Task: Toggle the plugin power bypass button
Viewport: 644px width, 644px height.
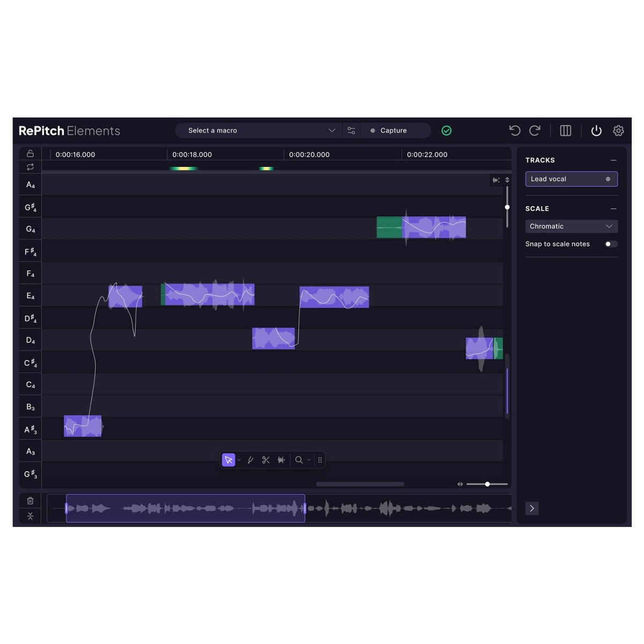Action: 596,130
